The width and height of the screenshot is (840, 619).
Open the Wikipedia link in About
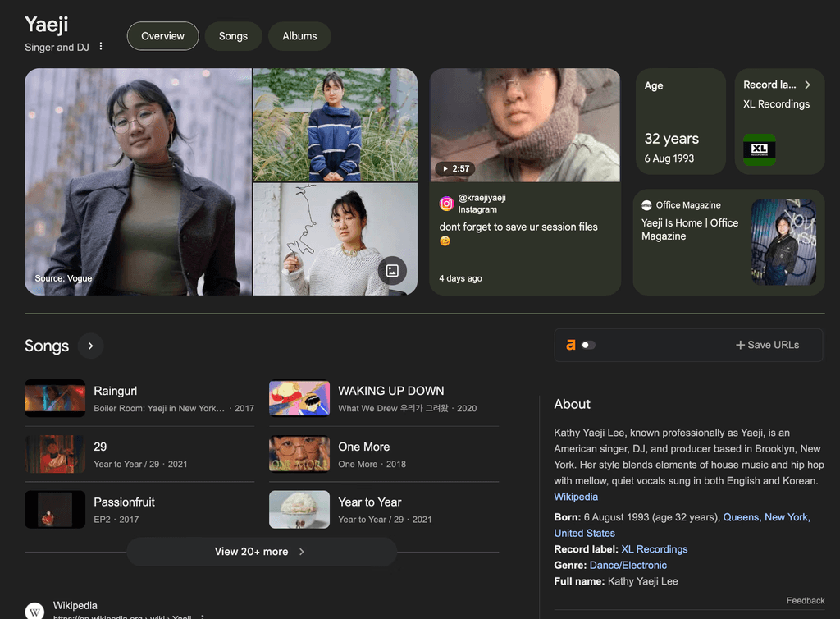[x=576, y=497]
